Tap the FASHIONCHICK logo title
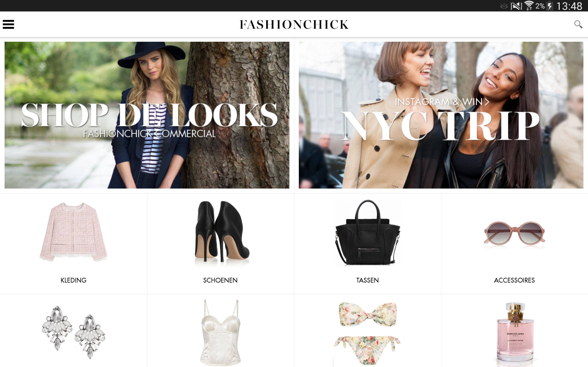 click(294, 25)
